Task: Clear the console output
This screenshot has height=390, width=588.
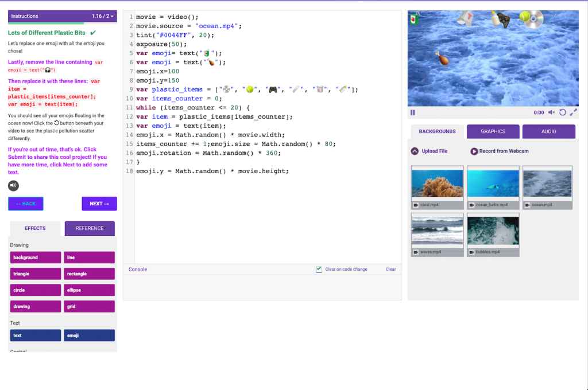Action: [x=390, y=270]
